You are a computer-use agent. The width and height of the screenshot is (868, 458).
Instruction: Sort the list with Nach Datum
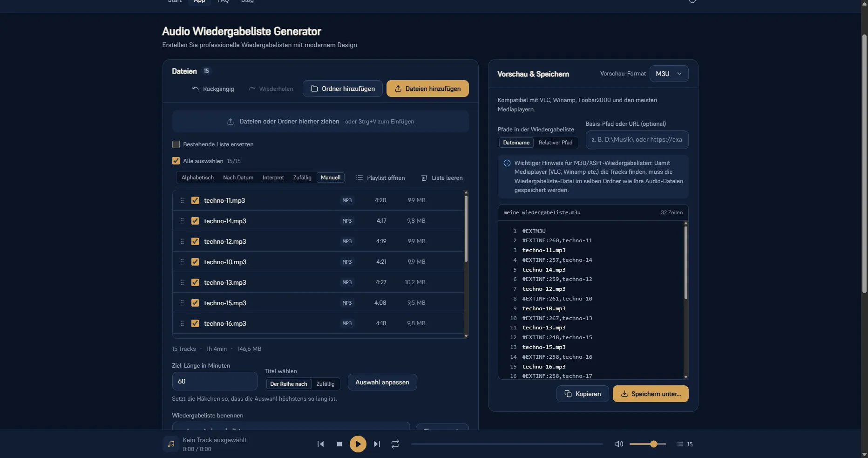238,178
